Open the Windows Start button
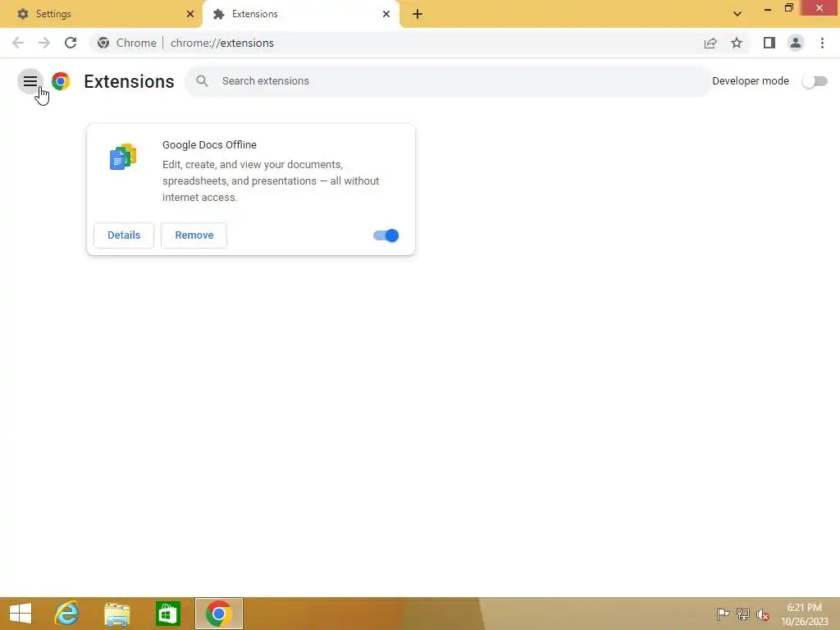Screen dimensions: 840x630 click(21, 614)
